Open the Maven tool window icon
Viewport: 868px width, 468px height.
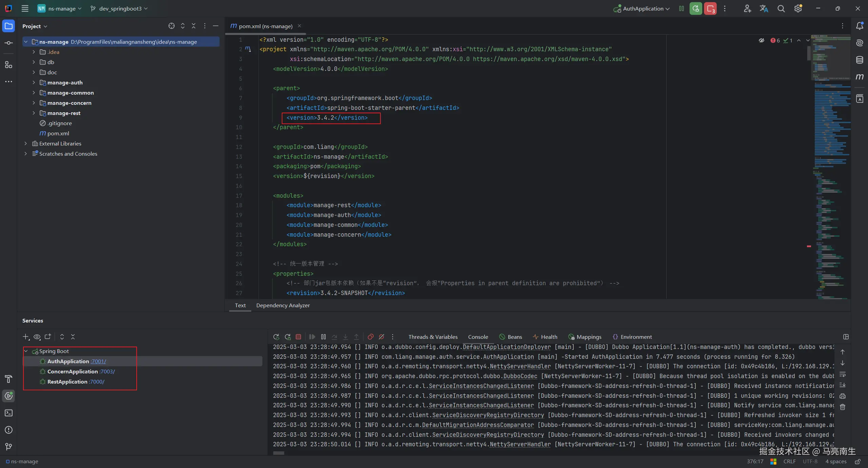pyautogui.click(x=860, y=77)
